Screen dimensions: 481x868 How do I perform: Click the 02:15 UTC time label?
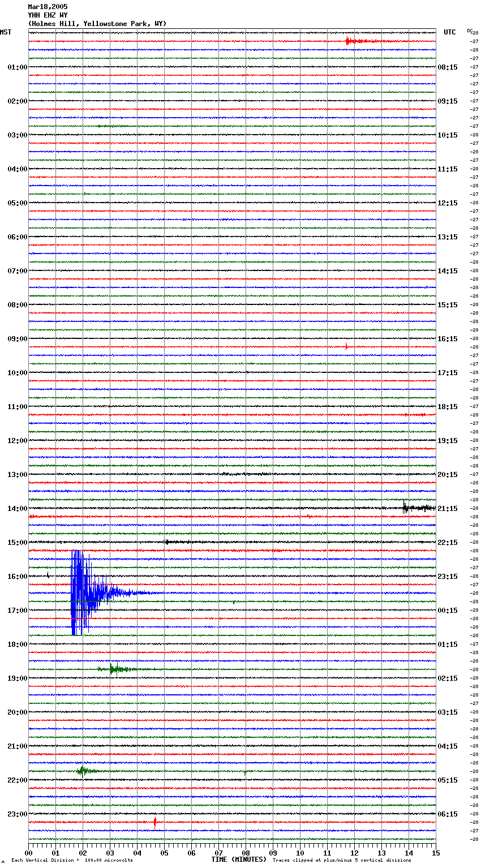448,678
